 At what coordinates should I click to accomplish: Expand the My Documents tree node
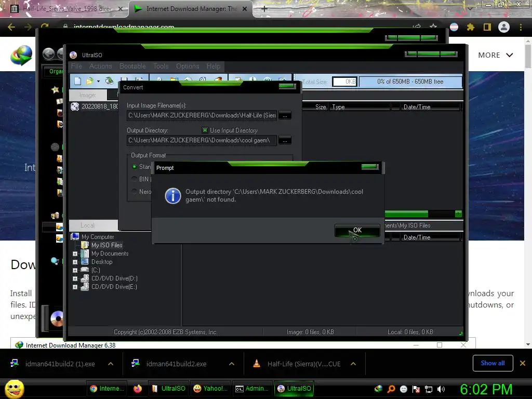[75, 254]
